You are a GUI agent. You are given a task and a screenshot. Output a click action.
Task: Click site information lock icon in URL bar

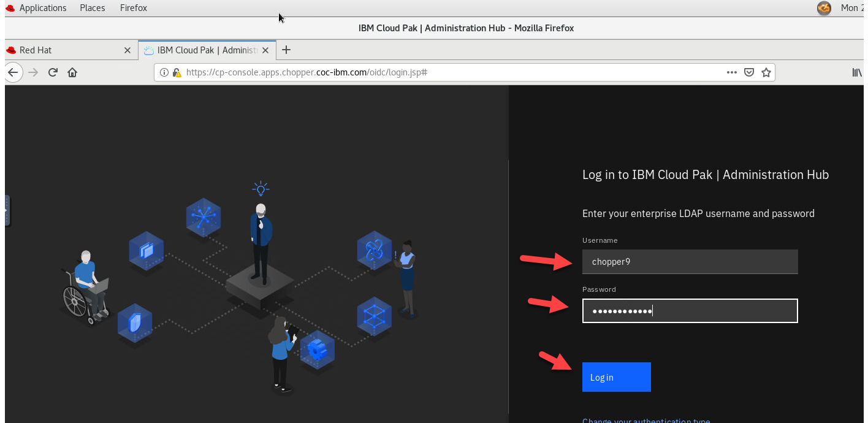click(177, 72)
